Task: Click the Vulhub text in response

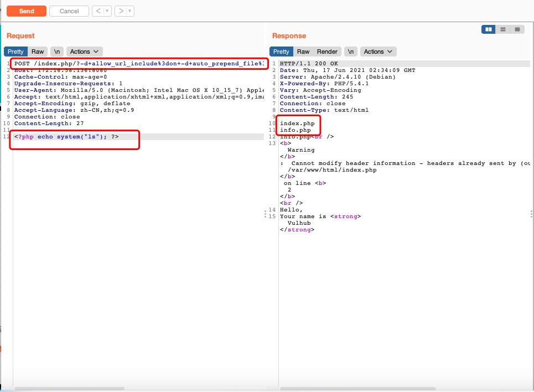Action: pos(299,223)
